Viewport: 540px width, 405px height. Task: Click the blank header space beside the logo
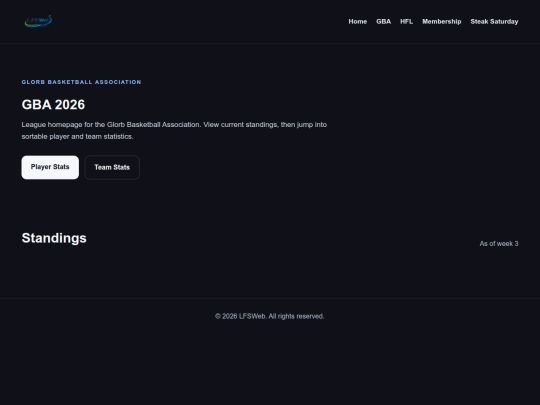[200, 21]
